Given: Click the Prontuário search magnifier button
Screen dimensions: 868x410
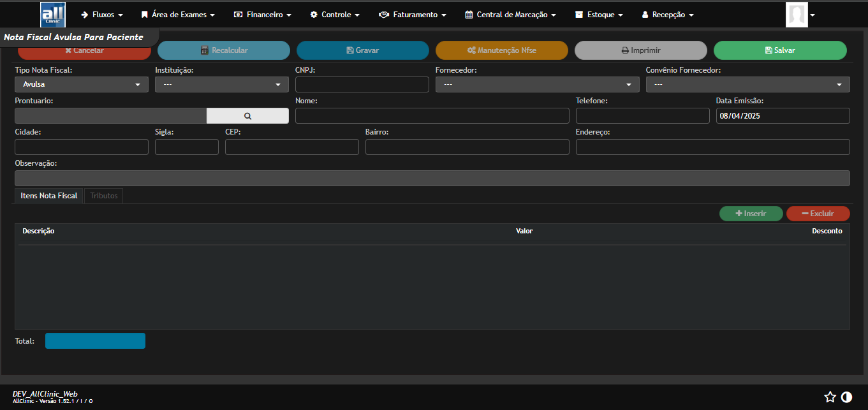Looking at the screenshot, I should pos(247,116).
